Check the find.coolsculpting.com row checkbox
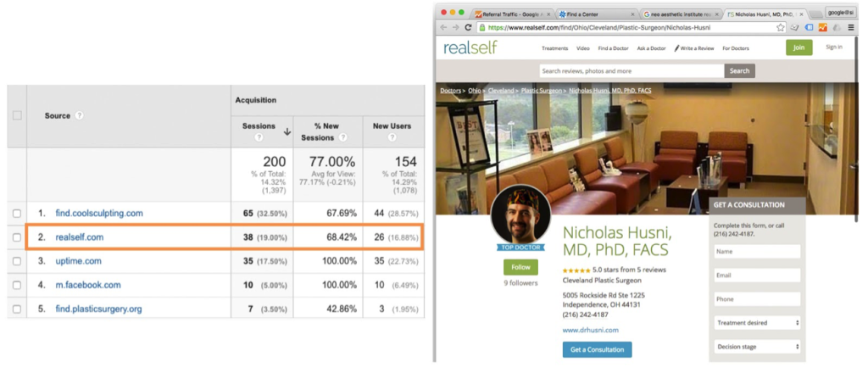Viewport: 868px width, 373px height. pos(17,214)
